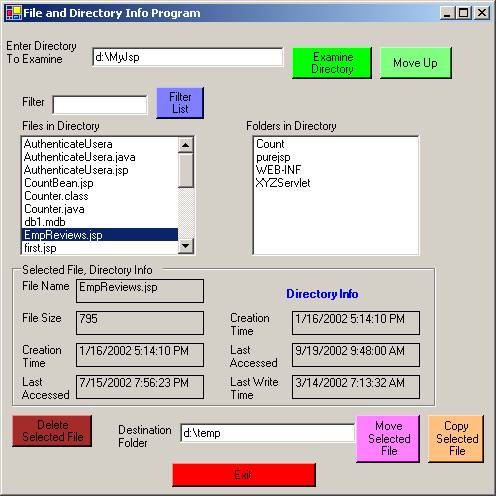Screen dimensions: 496x496
Task: Click the scrollbar thumb in Files list
Action: [186, 170]
